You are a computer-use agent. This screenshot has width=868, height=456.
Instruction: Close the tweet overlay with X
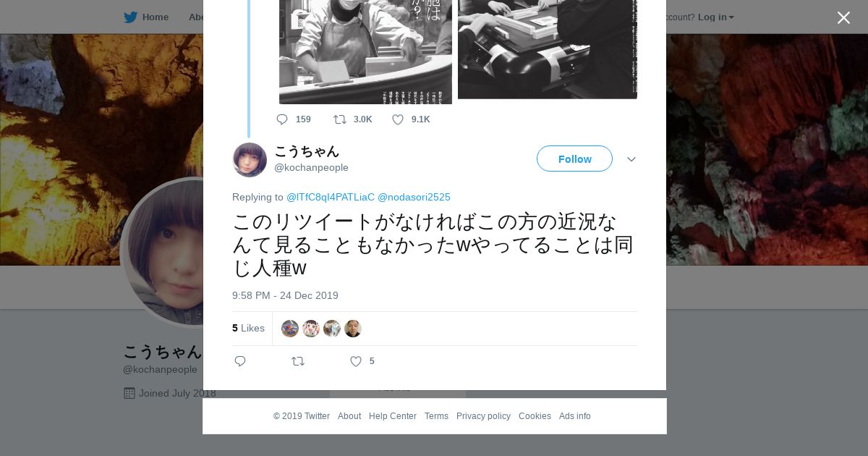(x=843, y=17)
